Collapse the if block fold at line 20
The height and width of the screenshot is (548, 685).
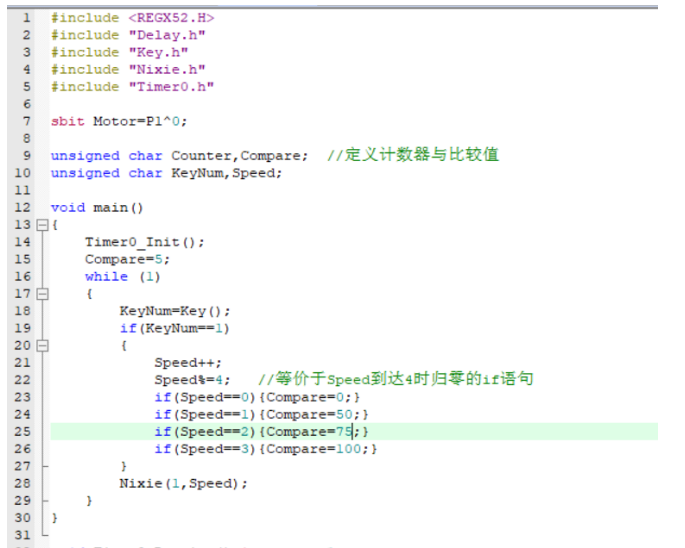[42, 346]
